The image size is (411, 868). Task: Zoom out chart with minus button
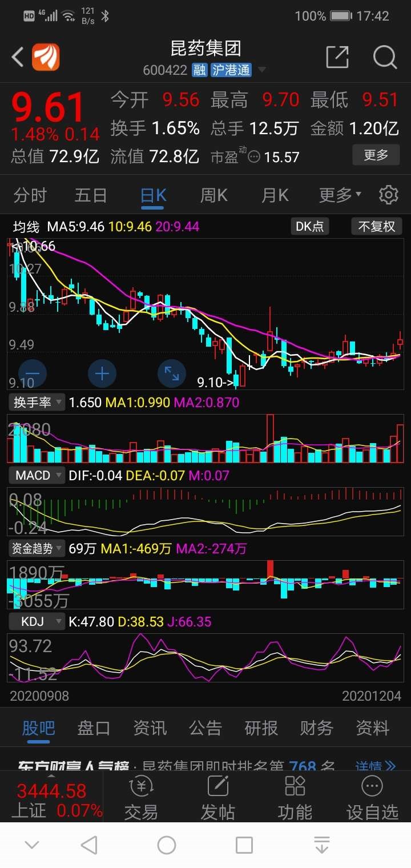[33, 374]
